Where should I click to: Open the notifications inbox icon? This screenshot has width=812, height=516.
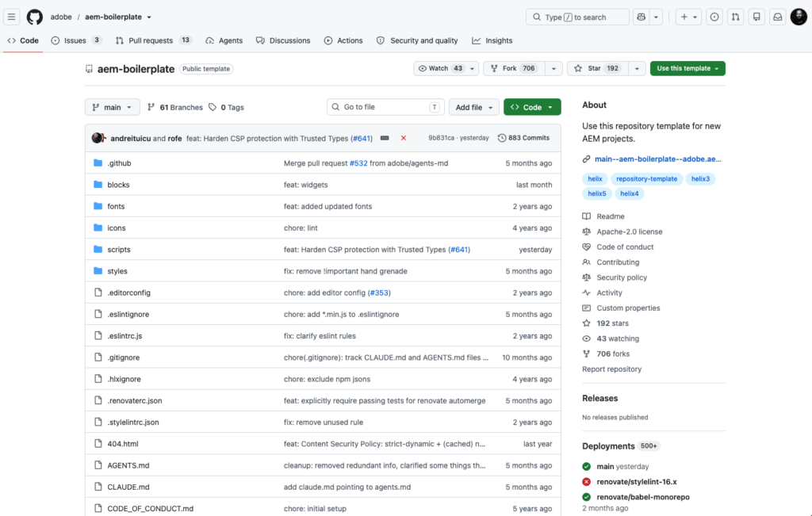click(778, 17)
